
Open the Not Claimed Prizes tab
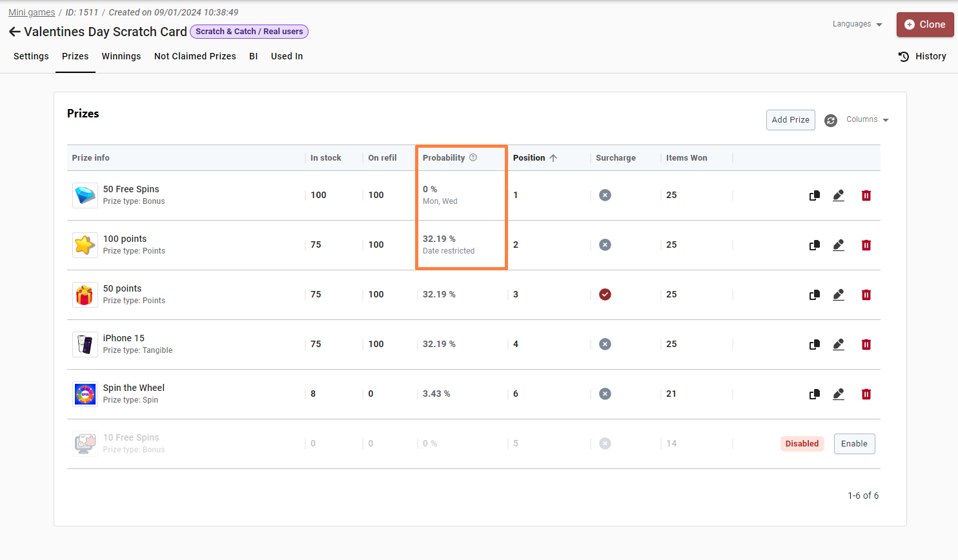tap(195, 56)
